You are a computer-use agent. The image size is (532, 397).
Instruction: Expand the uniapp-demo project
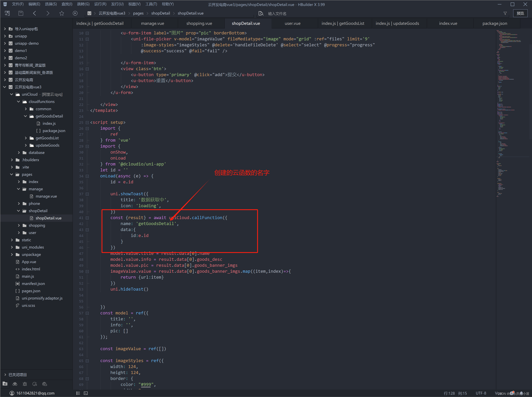(5, 43)
